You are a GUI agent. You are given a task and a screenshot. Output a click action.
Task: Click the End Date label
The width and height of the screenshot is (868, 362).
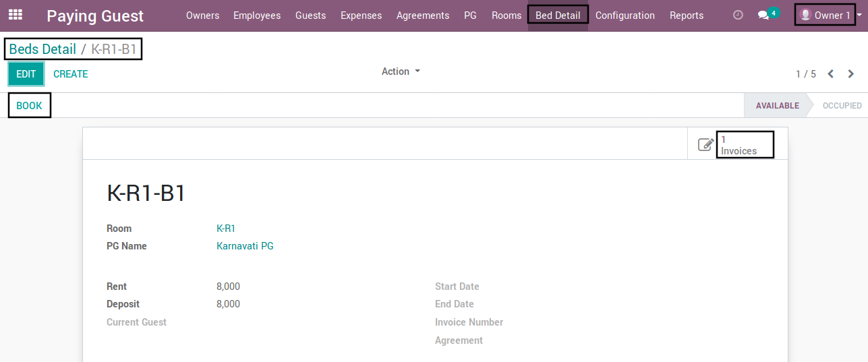click(x=455, y=304)
